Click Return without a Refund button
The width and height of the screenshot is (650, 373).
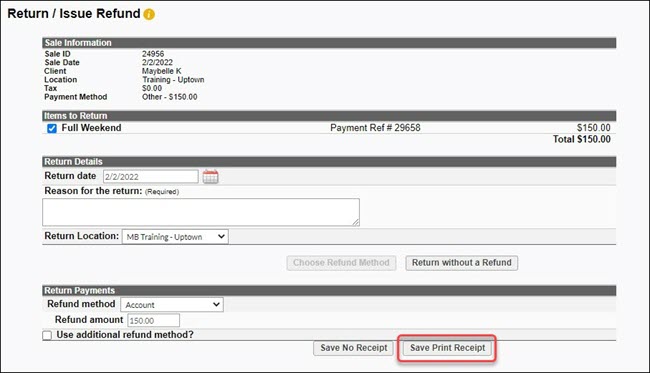coord(461,263)
